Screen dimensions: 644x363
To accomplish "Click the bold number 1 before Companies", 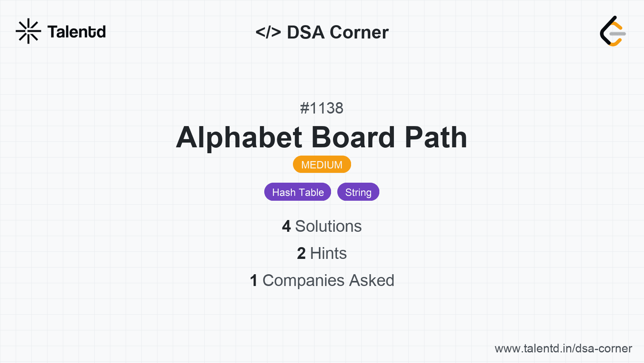I will 254,280.
